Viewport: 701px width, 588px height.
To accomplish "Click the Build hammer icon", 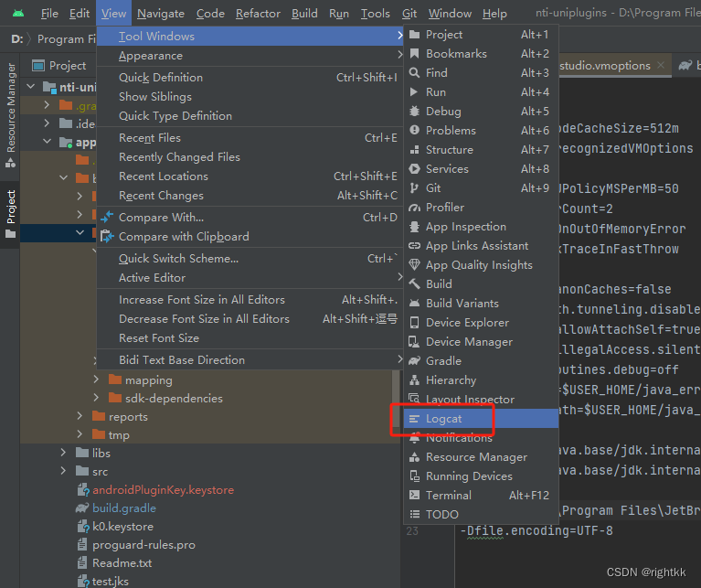I will pyautogui.click(x=414, y=283).
